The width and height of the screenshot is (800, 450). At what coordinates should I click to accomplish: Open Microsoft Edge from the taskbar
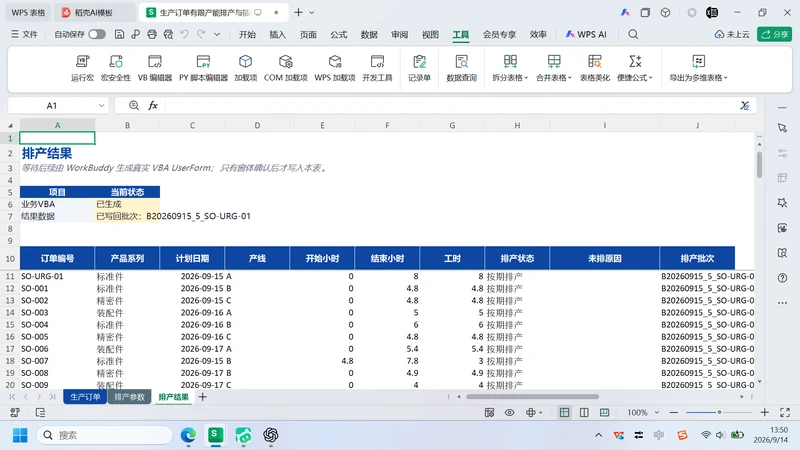188,435
